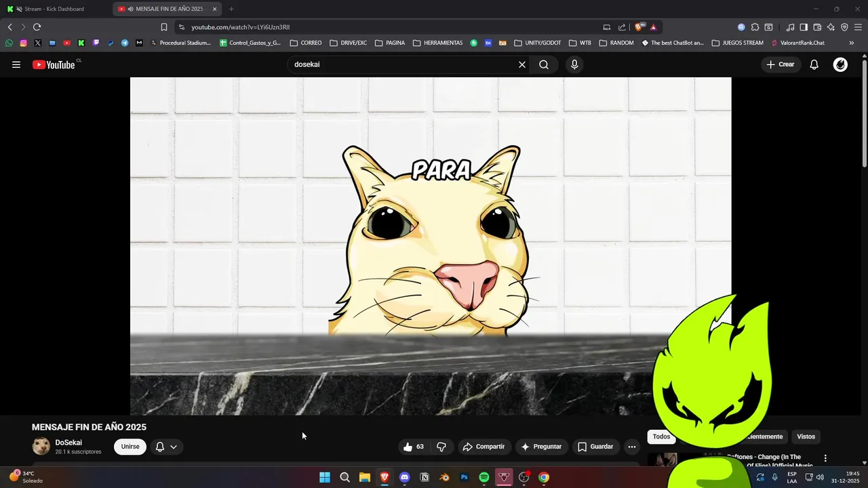The image size is (868, 488).
Task: Clear the search text with X
Action: point(522,64)
